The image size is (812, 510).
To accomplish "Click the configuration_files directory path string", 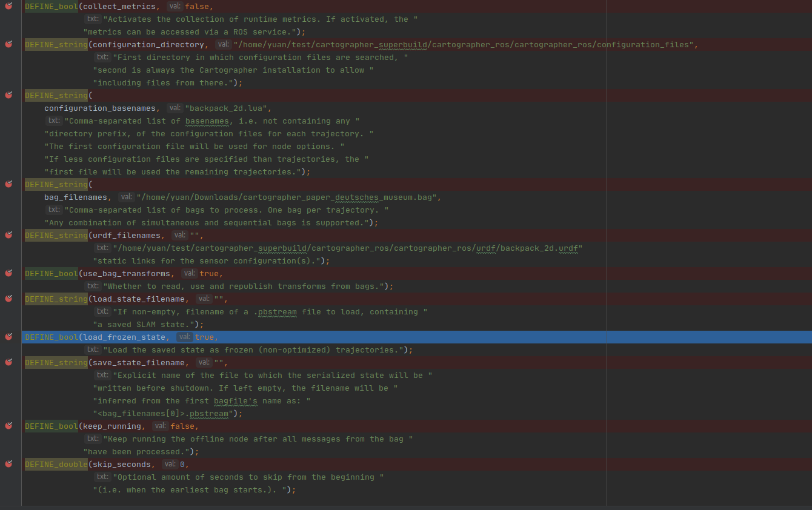I will 464,44.
